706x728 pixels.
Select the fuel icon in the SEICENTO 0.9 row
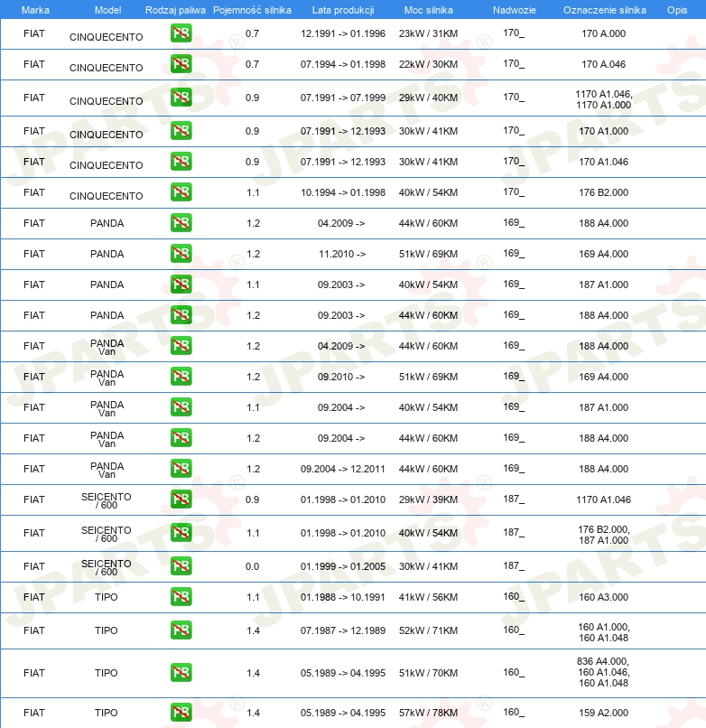181,499
